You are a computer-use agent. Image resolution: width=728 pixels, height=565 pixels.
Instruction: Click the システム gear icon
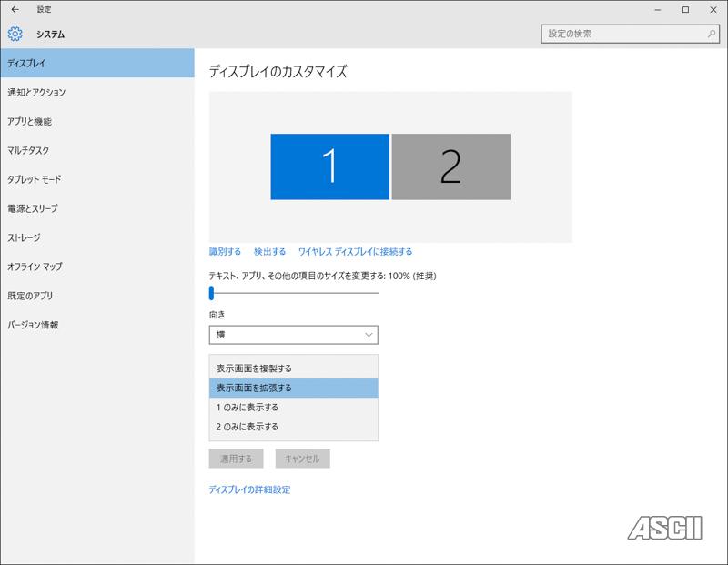click(15, 34)
